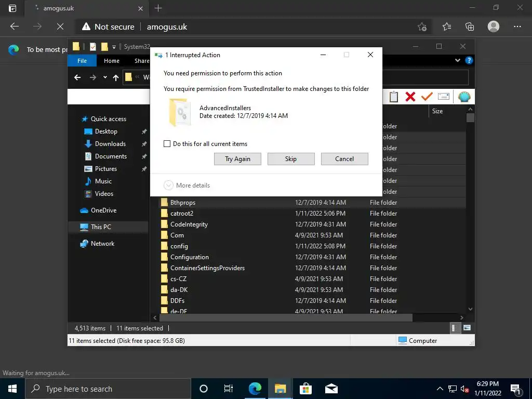Image resolution: width=532 pixels, height=399 pixels.
Task: Open Cortana from the taskbar
Action: [204, 389]
